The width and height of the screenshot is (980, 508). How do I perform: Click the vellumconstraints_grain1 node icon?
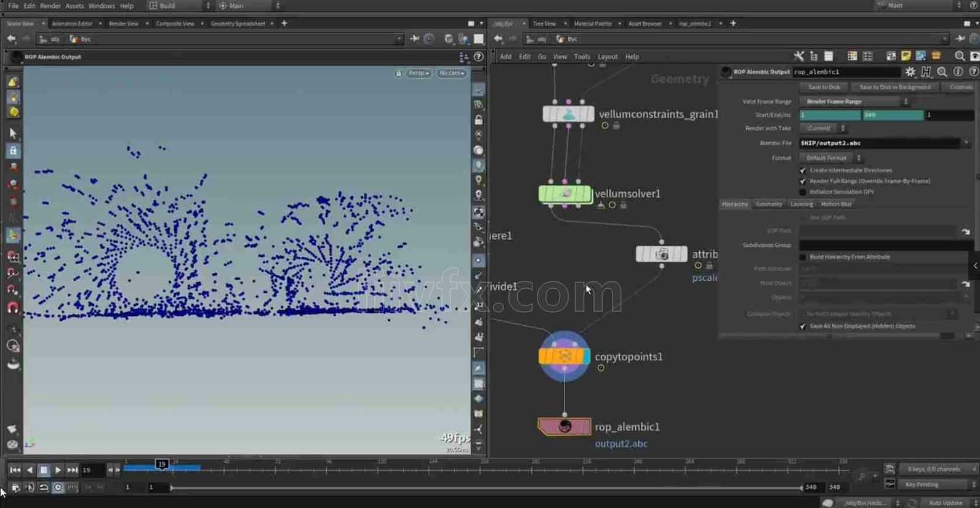pyautogui.click(x=568, y=115)
